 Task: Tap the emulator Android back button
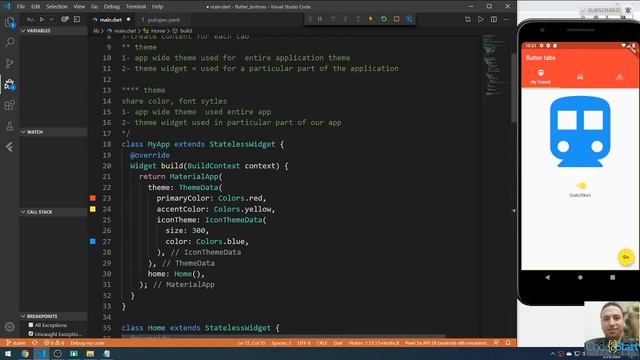[547, 277]
